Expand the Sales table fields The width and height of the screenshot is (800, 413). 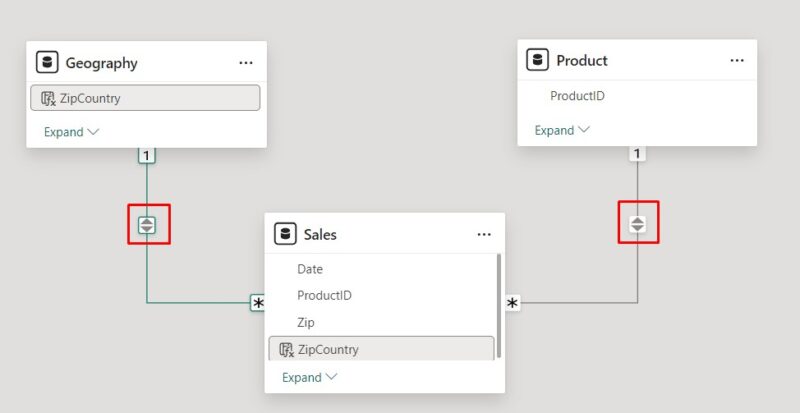pos(310,377)
